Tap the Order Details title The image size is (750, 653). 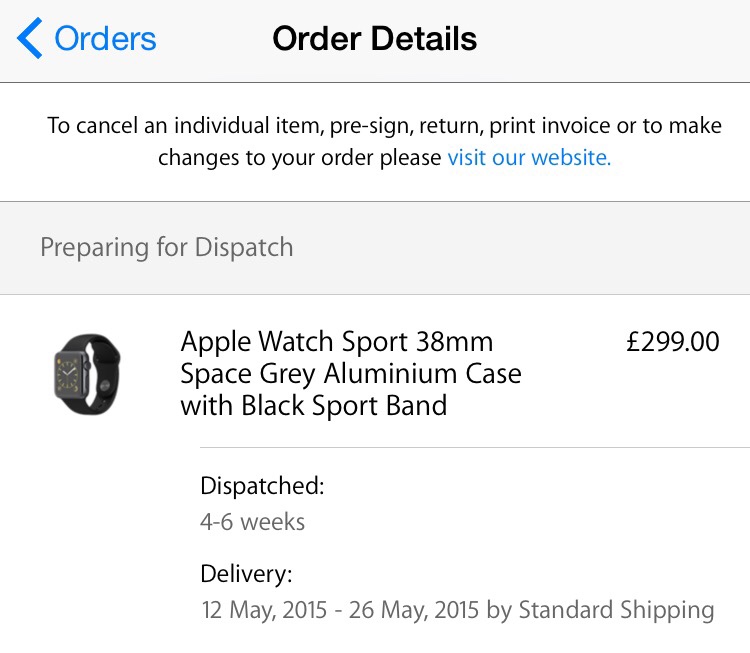pyautogui.click(x=374, y=39)
